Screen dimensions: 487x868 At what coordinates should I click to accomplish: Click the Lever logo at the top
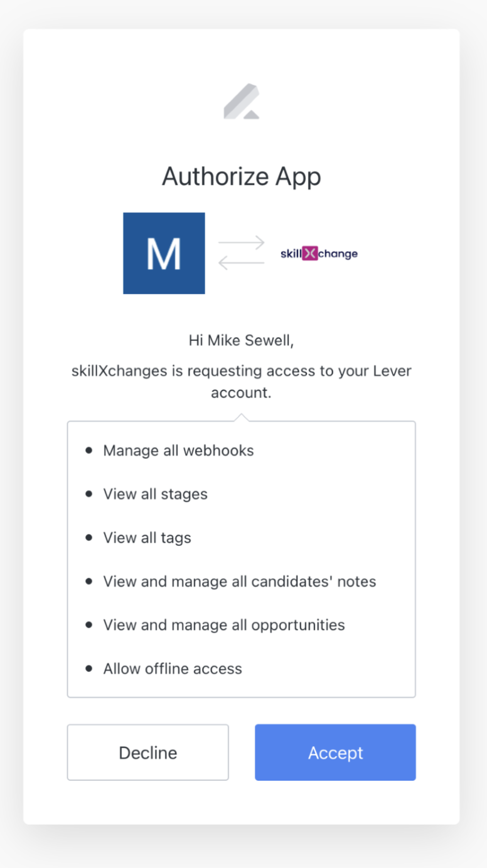click(242, 102)
